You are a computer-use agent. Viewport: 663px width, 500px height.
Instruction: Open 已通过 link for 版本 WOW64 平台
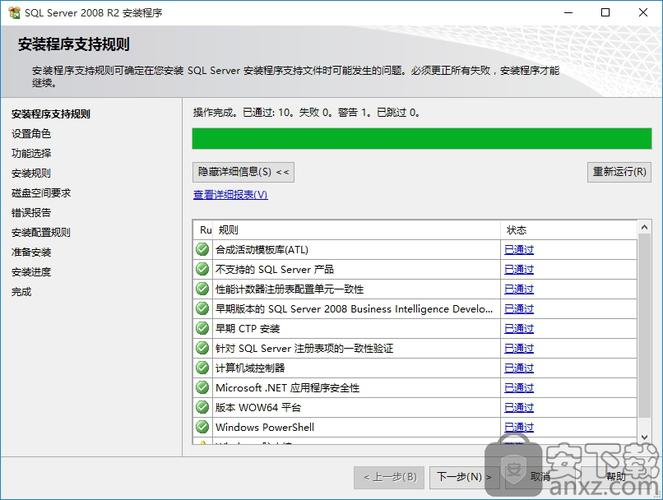(519, 407)
